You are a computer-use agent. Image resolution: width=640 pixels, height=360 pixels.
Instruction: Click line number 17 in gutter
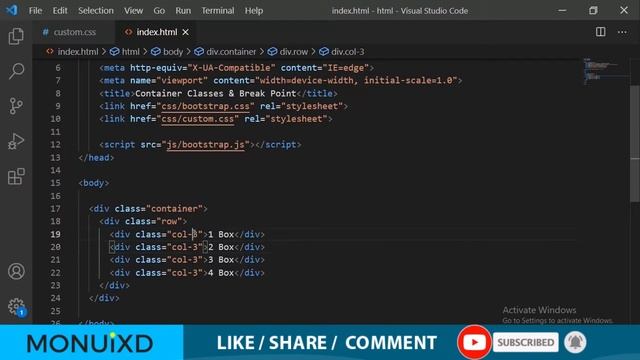pos(56,209)
